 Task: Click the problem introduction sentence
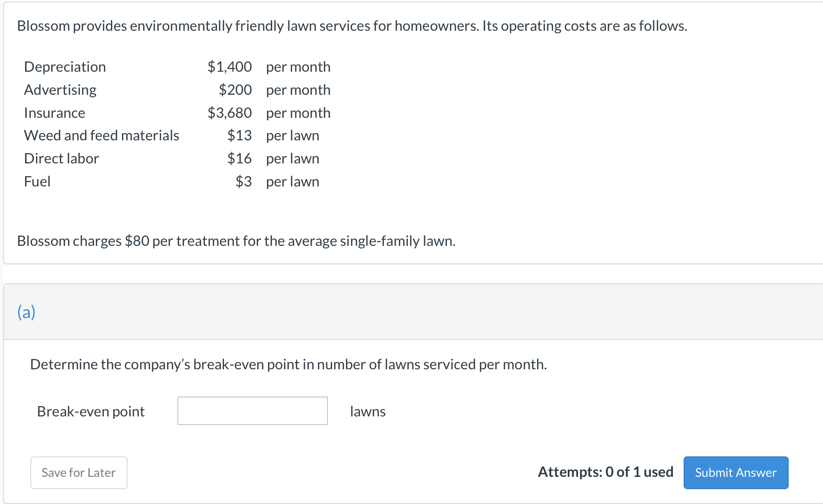352,26
